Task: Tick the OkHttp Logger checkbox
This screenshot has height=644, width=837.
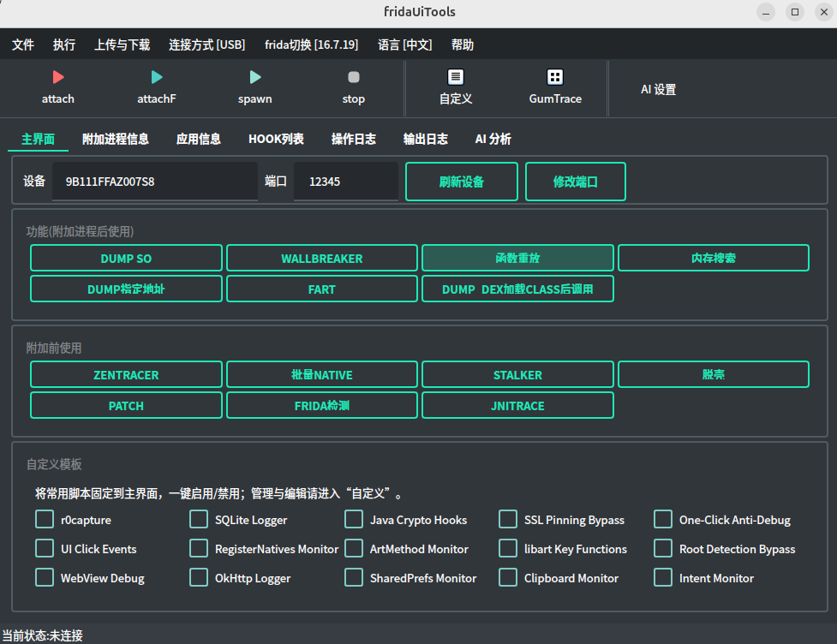Action: [199, 577]
